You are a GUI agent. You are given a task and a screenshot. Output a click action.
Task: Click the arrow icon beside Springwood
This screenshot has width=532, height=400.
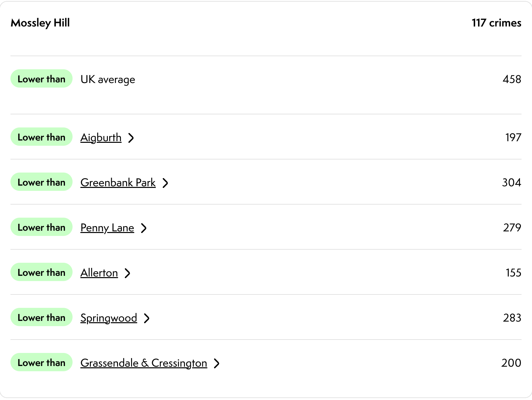pyautogui.click(x=147, y=318)
